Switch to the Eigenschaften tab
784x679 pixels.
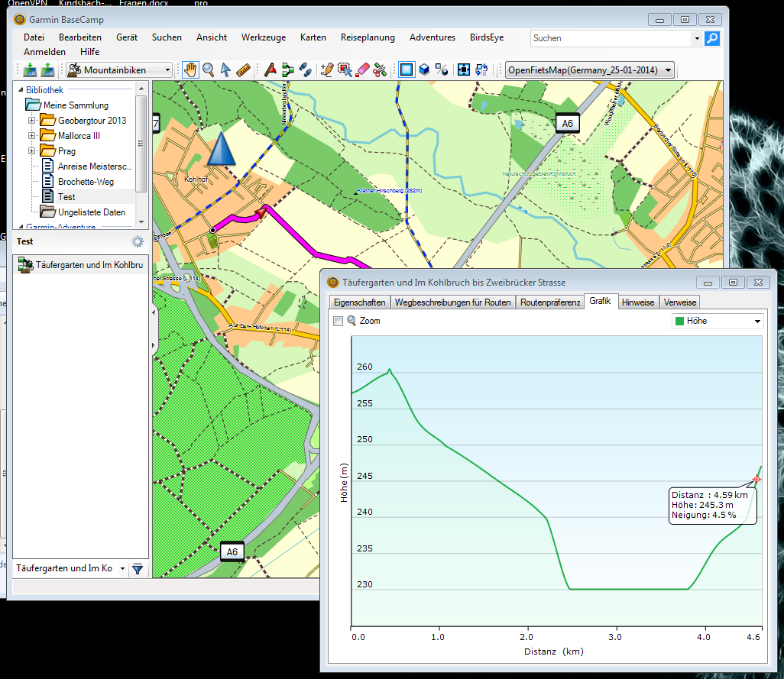[x=359, y=302]
